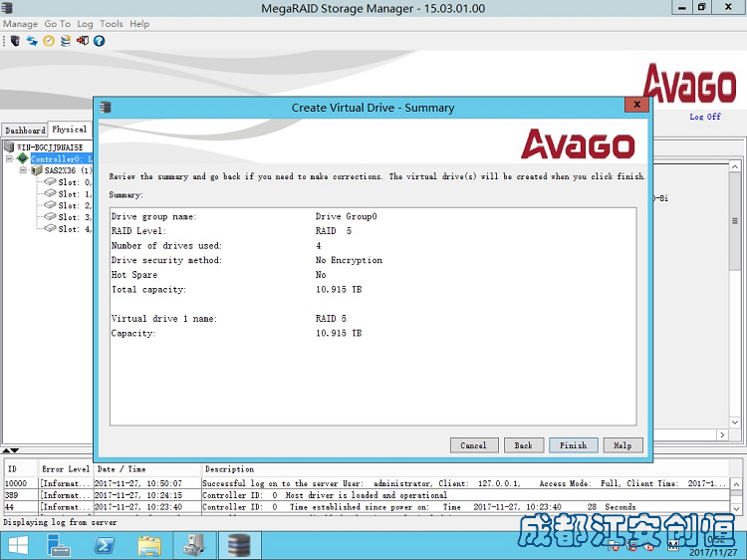Select the WIN-BGCJJ9NAI5E server node
The width and height of the screenshot is (747, 560).
click(50, 147)
